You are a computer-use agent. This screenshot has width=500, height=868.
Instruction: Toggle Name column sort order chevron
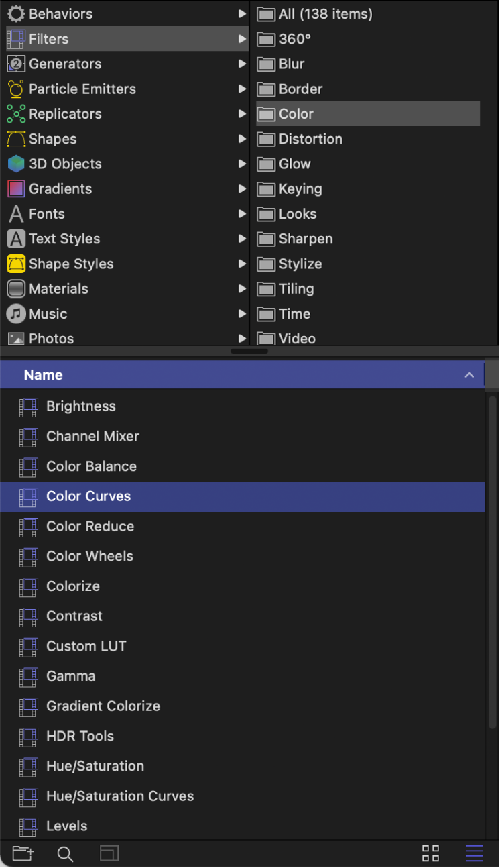pos(469,376)
